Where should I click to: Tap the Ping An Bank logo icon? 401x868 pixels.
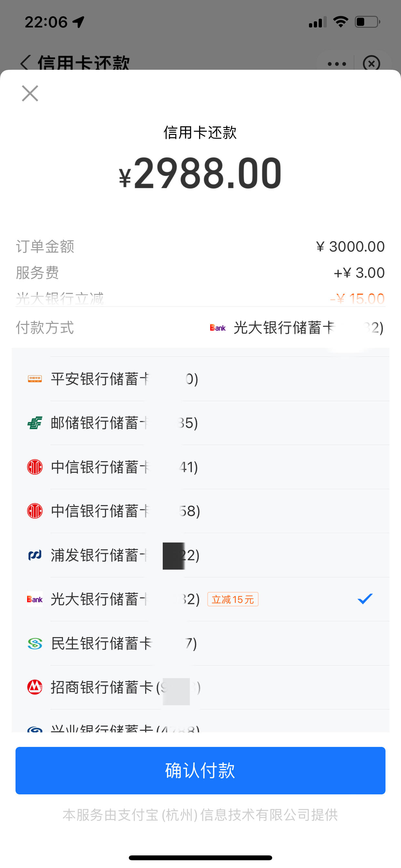(x=35, y=379)
